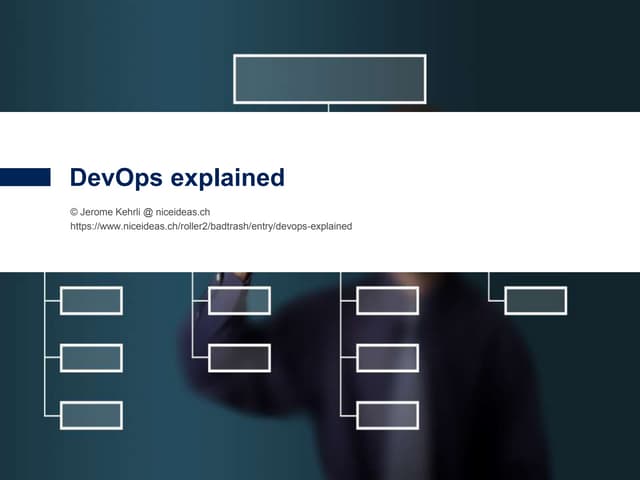Open the niceideas.ch devops-explained URL
The width and height of the screenshot is (640, 480).
click(210, 227)
